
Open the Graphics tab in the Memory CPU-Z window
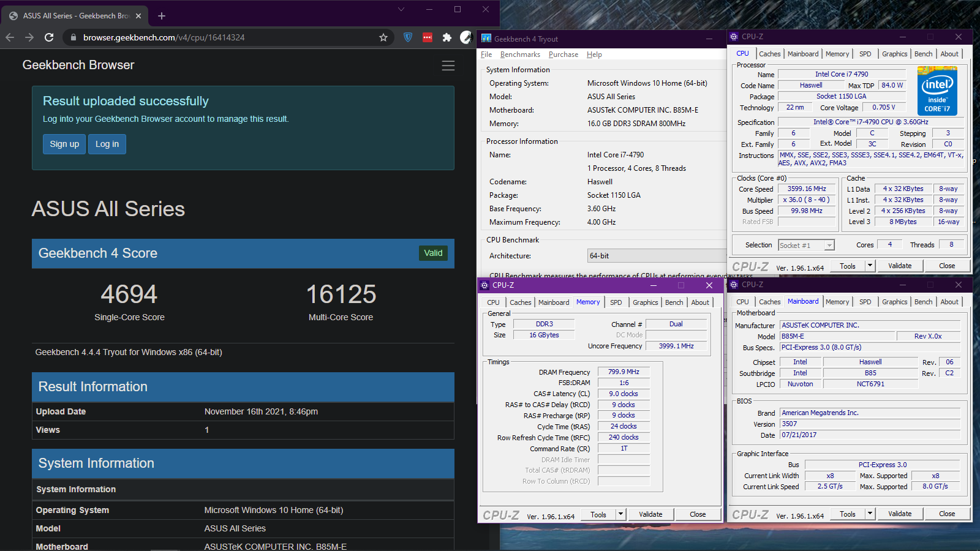645,302
